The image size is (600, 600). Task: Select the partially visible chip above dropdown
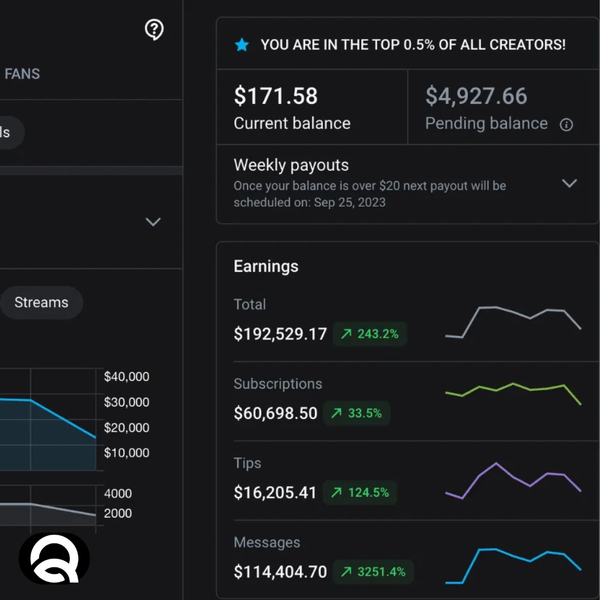(8, 132)
